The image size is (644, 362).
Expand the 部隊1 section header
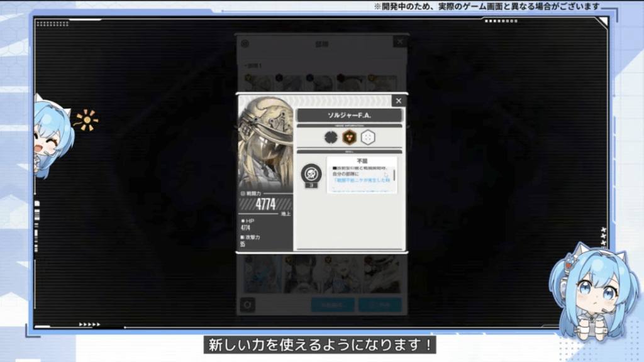(255, 65)
